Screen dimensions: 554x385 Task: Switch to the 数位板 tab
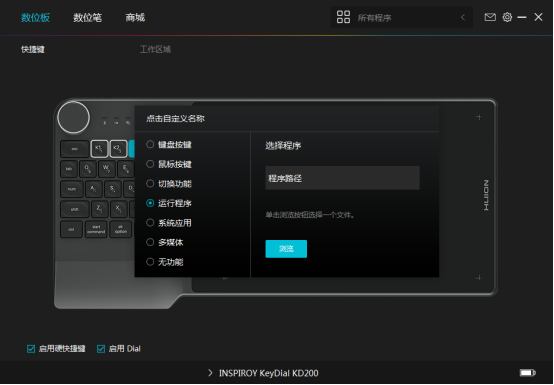pyautogui.click(x=35, y=17)
